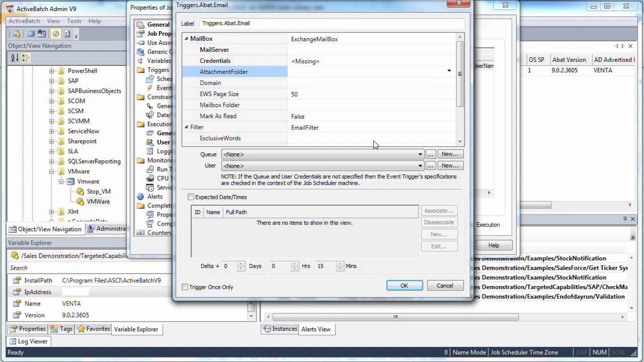Open the AttachmentFolder dropdown arrow

[449, 71]
